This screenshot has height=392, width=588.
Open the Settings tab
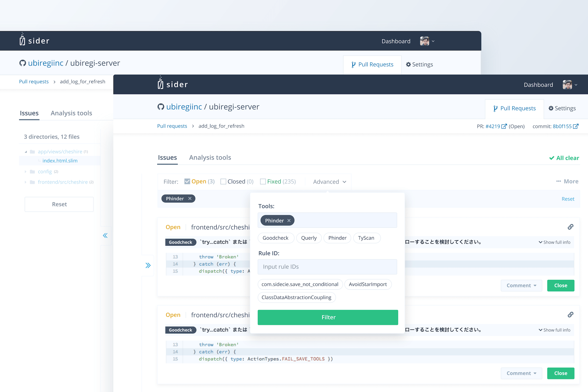coord(562,108)
